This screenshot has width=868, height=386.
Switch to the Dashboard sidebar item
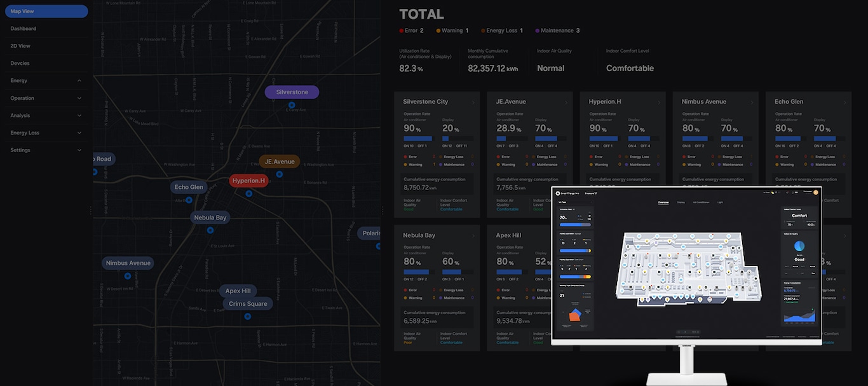pyautogui.click(x=24, y=29)
